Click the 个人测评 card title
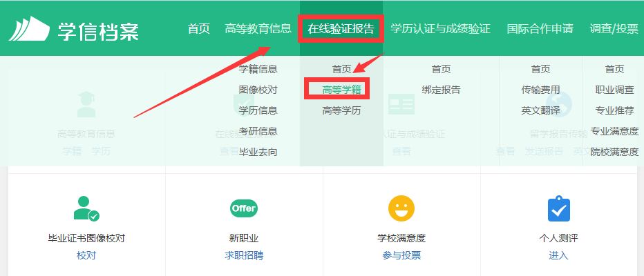Image resolution: width=644 pixels, height=276 pixels. click(x=558, y=238)
